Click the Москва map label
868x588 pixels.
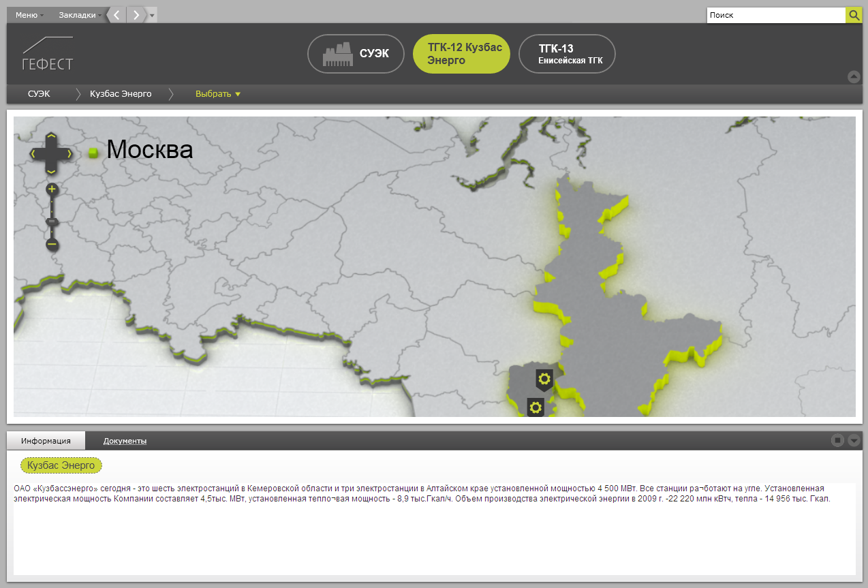[x=150, y=150]
